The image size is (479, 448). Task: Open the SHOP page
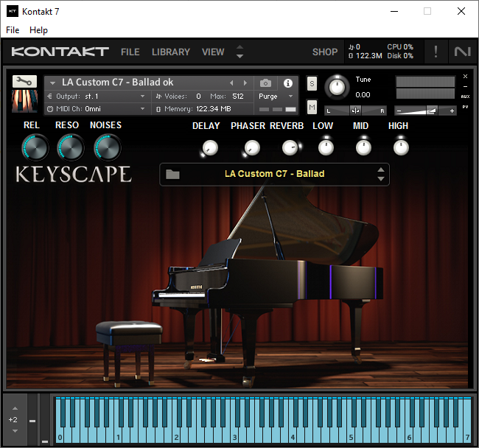click(325, 52)
